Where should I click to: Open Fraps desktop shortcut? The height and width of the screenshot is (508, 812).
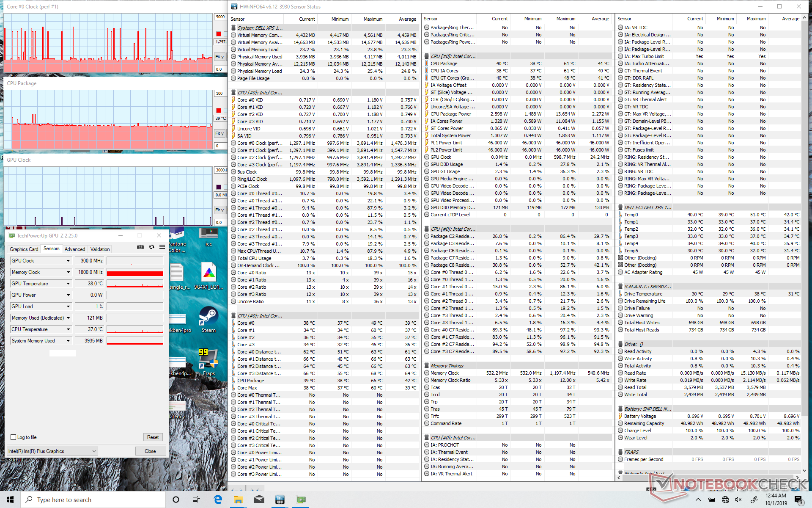tap(208, 362)
